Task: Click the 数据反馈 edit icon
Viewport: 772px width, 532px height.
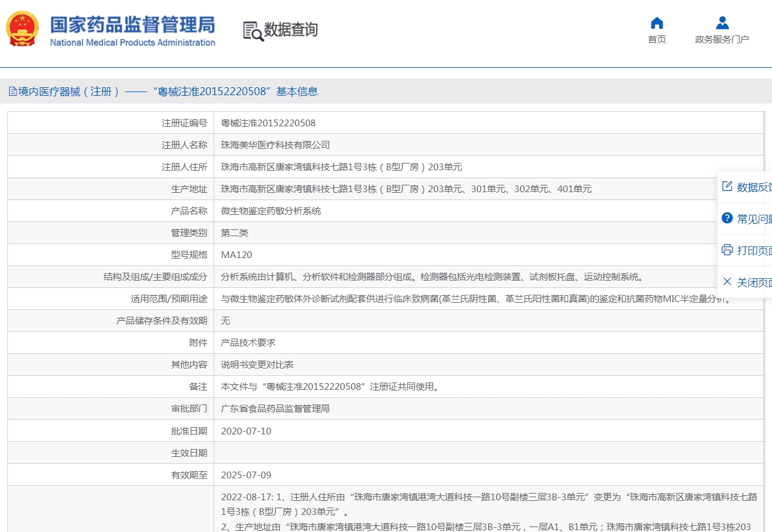Action: pos(727,187)
